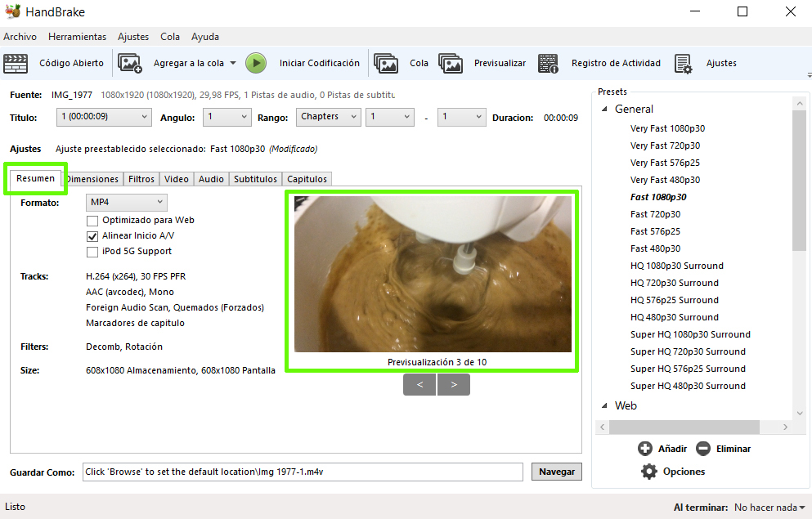The image size is (812, 519).
Task: Enable the Optimizado para Web checkbox
Action: click(x=92, y=221)
